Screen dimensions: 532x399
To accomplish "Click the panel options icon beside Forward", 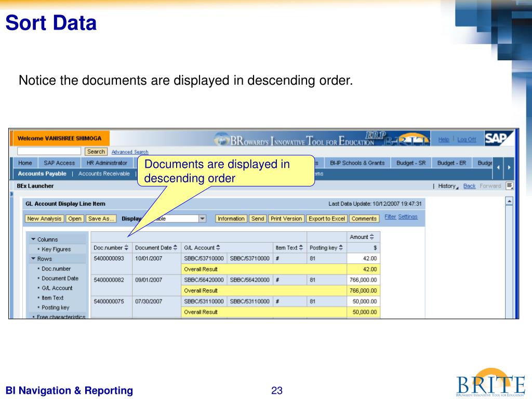I will [x=510, y=186].
